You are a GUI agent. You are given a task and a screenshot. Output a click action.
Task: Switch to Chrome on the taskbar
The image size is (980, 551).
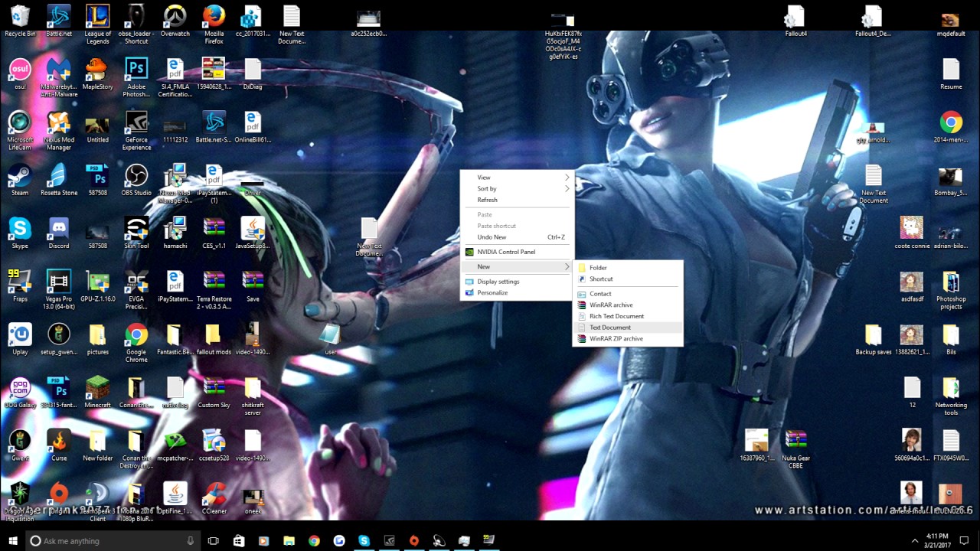coord(314,541)
